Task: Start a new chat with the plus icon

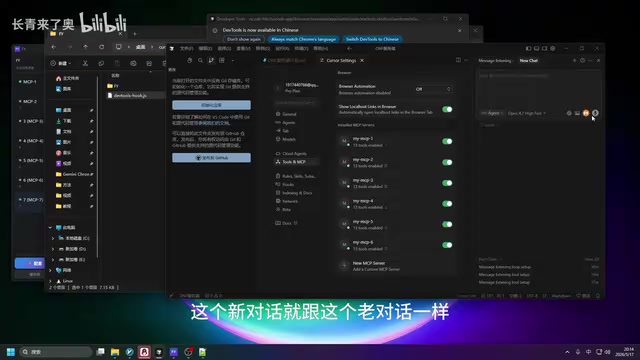Action: [x=574, y=60]
